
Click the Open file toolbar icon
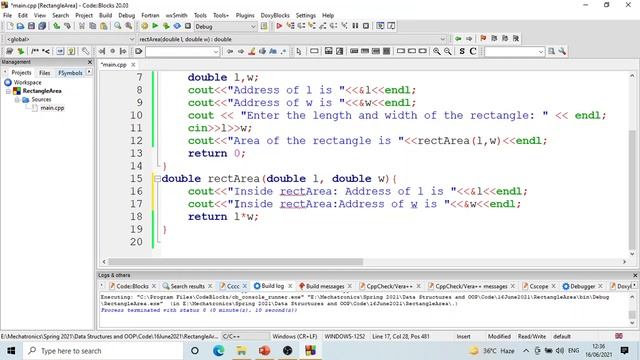click(x=20, y=26)
